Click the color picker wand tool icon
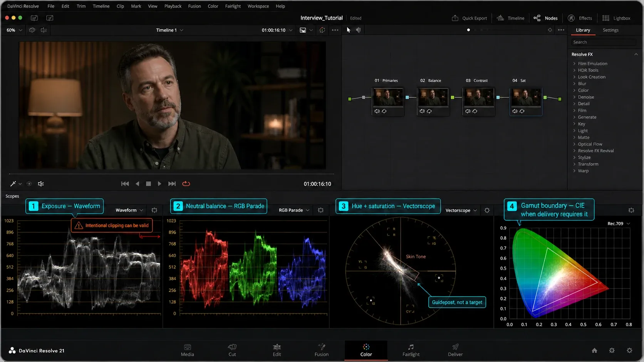This screenshot has height=362, width=644. 13,184
